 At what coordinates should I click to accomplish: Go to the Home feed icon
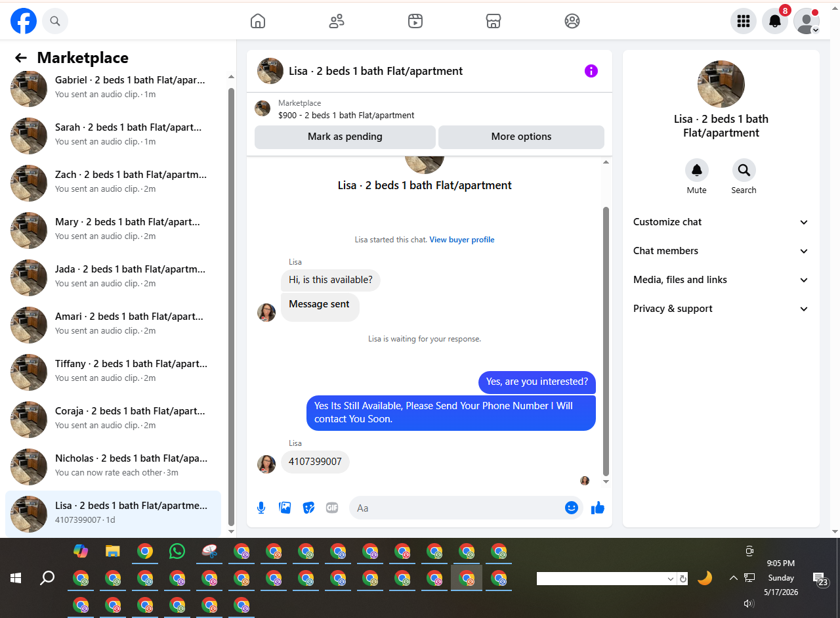click(x=258, y=21)
